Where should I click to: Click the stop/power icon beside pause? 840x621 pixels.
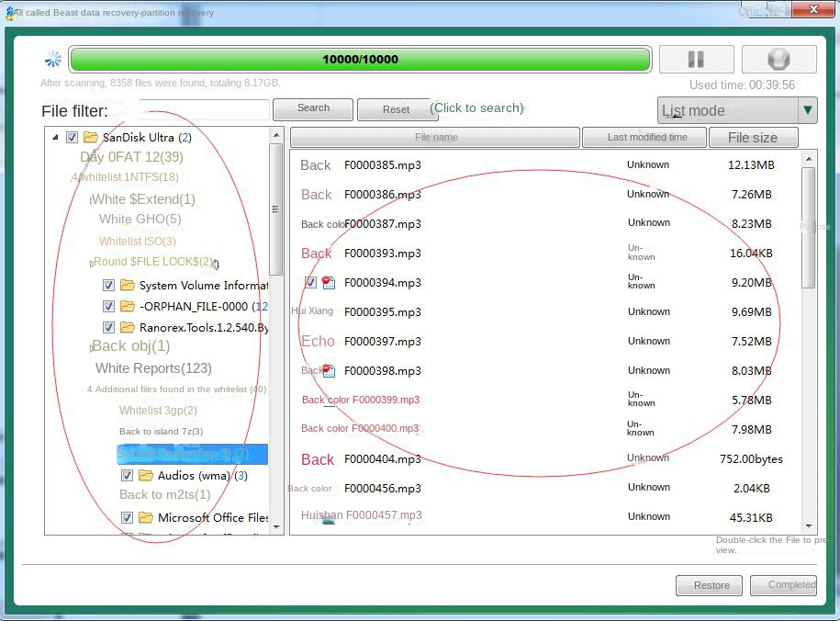778,58
